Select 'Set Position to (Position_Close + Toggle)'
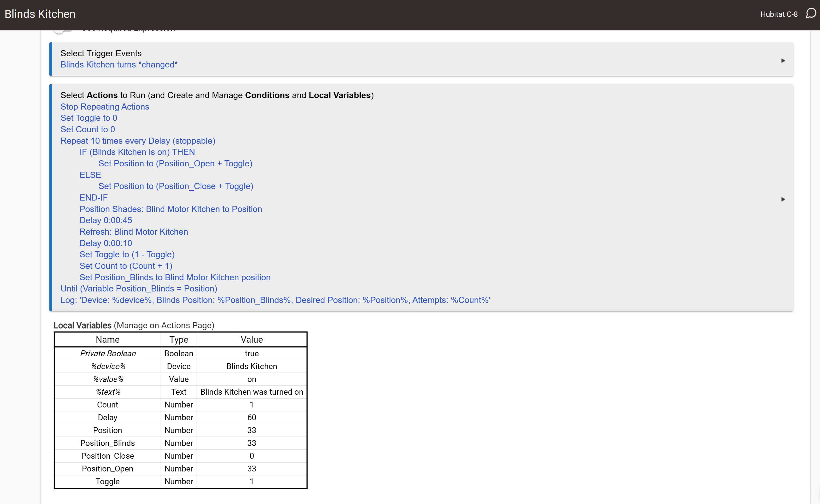This screenshot has width=820, height=504. click(x=176, y=186)
